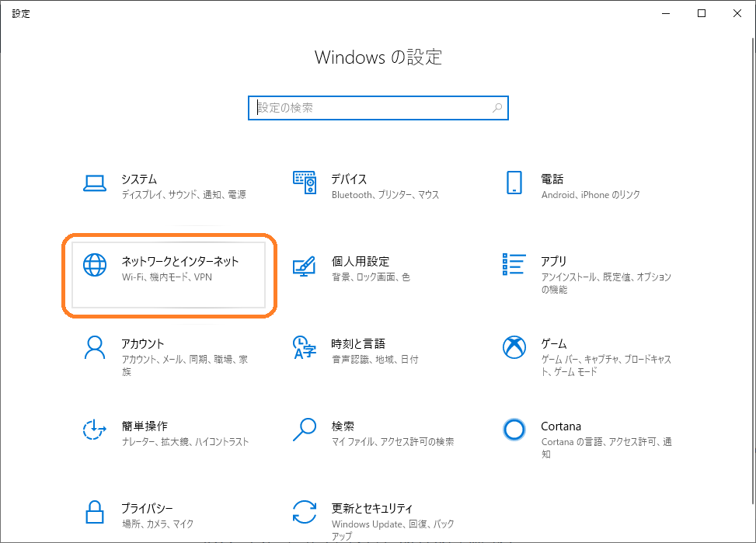Click description ディスプレイ、サウンド、通知、電源
This screenshot has height=543, width=756.
pos(183,195)
